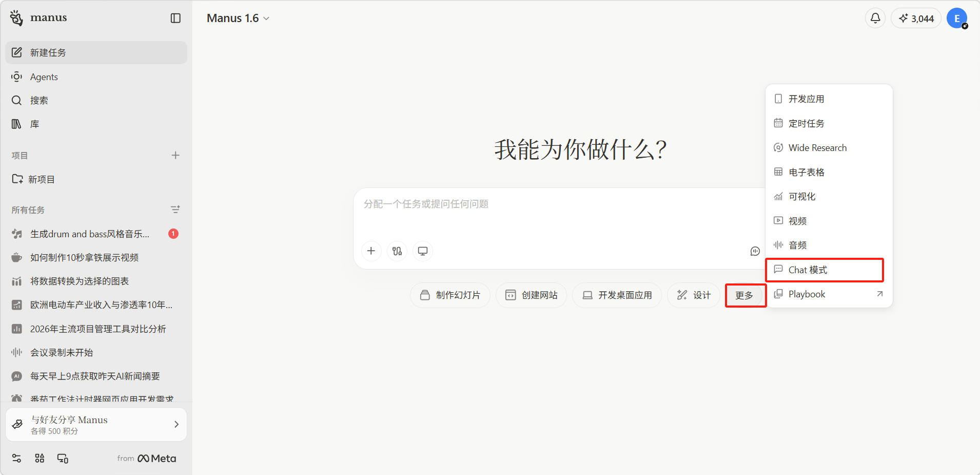Click the devices icon at sidebar bottom

click(x=63, y=459)
